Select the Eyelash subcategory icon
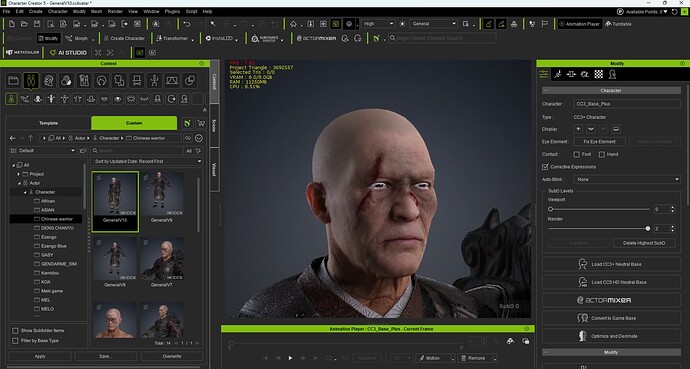 tap(144, 99)
